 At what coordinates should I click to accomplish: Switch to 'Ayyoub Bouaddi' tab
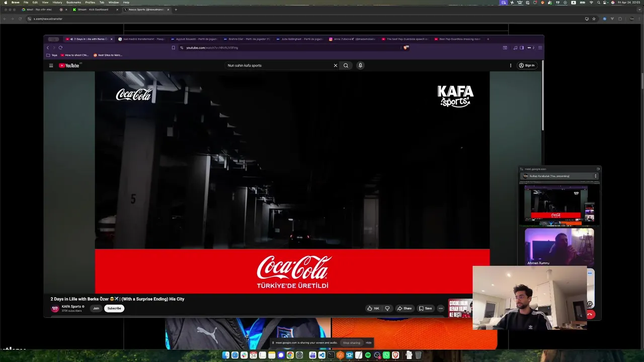pos(194,39)
